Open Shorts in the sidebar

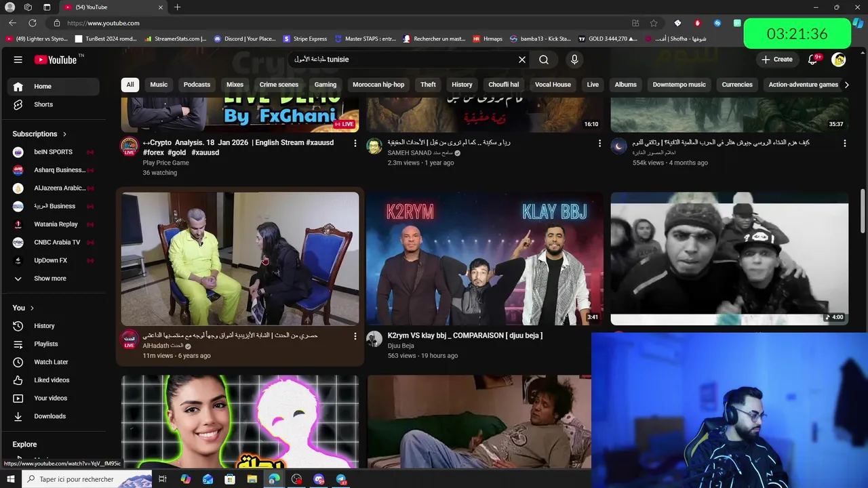(x=54, y=104)
